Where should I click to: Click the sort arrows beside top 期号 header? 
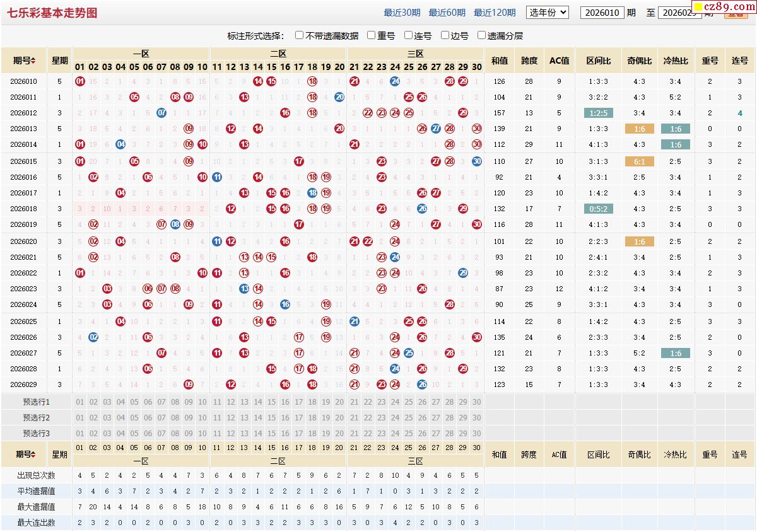pyautogui.click(x=33, y=61)
